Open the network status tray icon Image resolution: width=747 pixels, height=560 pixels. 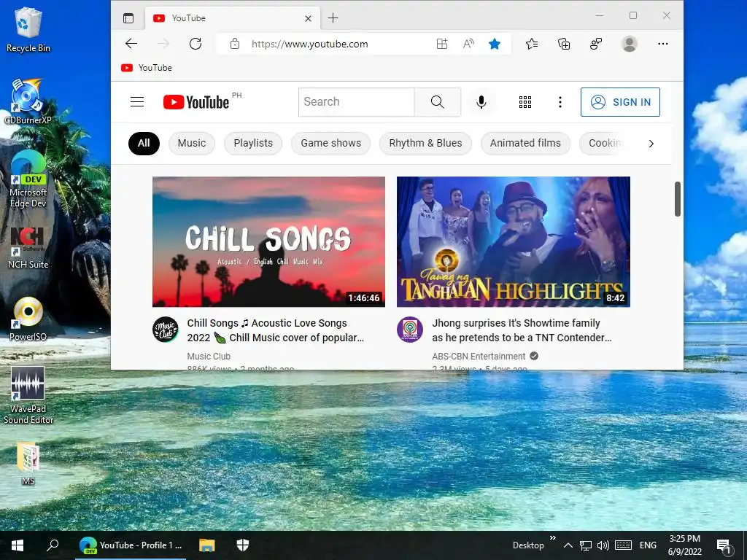tap(586, 545)
